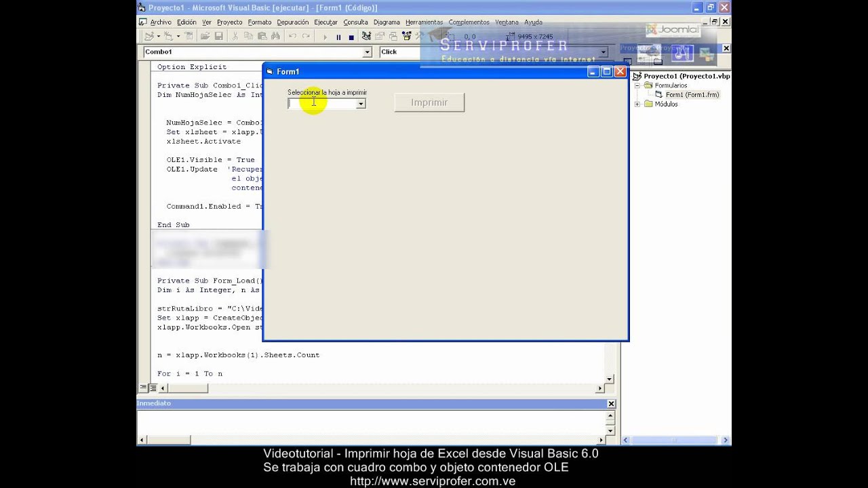Open the Ayuda menu
The height and width of the screenshot is (488, 868).
tap(533, 22)
